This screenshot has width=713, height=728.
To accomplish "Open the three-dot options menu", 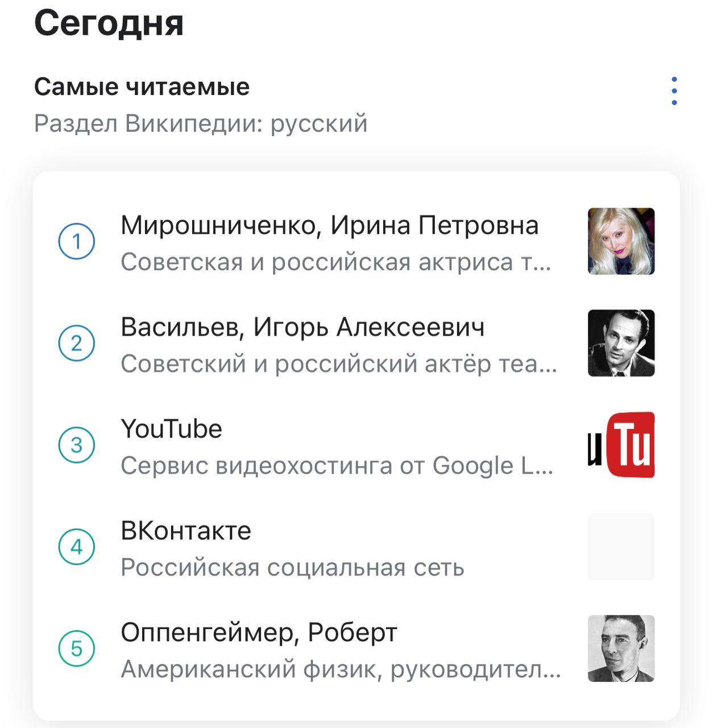I will pyautogui.click(x=674, y=91).
